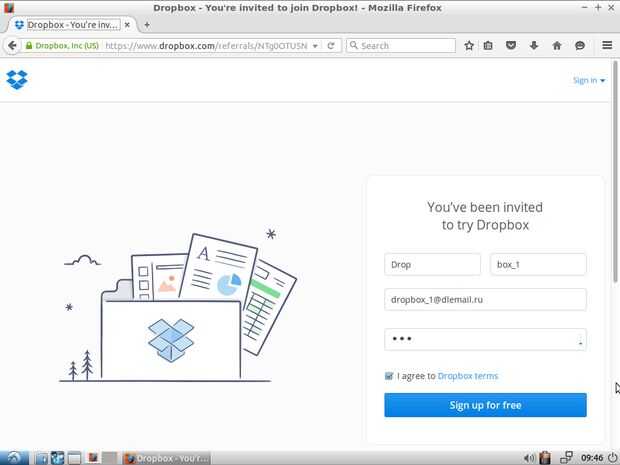Open a new tab with the plus button
Image resolution: width=620 pixels, height=465 pixels.
(147, 25)
